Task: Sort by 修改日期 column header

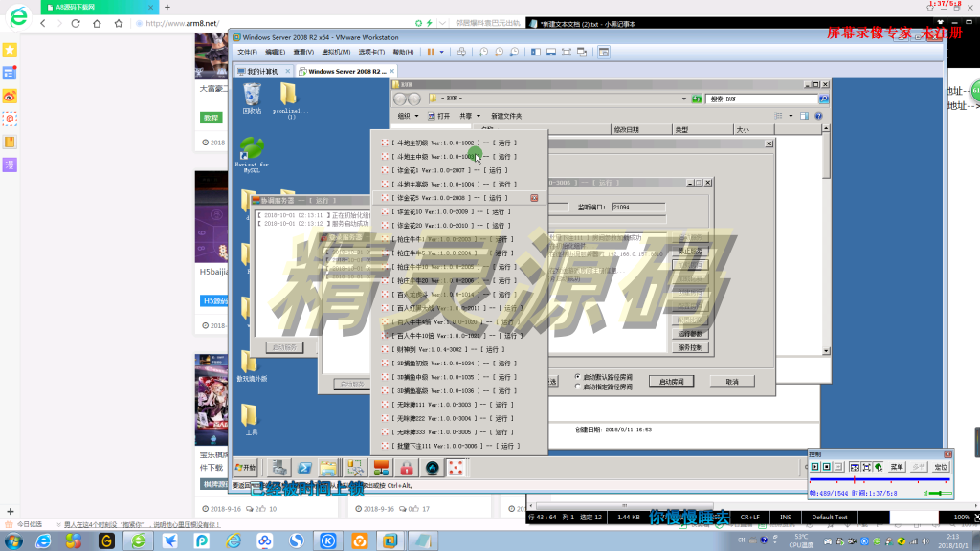Action: (x=640, y=129)
